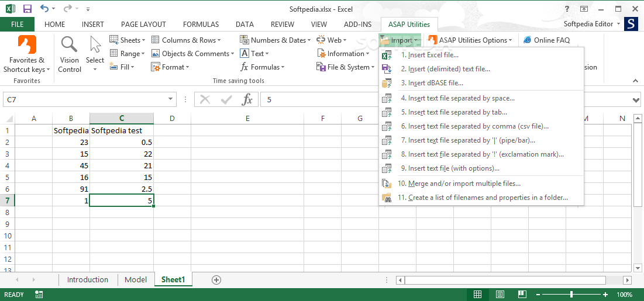Click the horizontal scrollbar right arrow

627,280
